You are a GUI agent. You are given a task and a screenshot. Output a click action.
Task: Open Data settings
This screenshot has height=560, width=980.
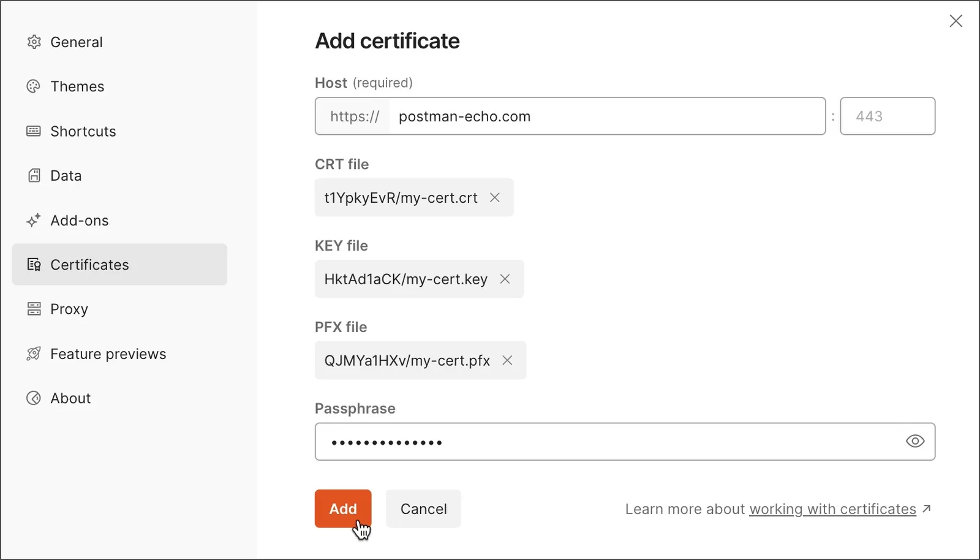pos(119,175)
